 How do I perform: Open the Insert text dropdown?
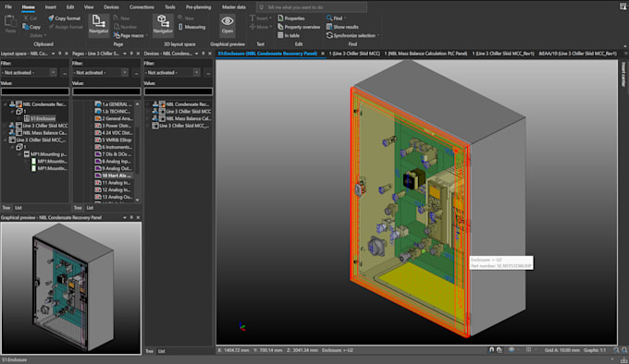coord(260,18)
